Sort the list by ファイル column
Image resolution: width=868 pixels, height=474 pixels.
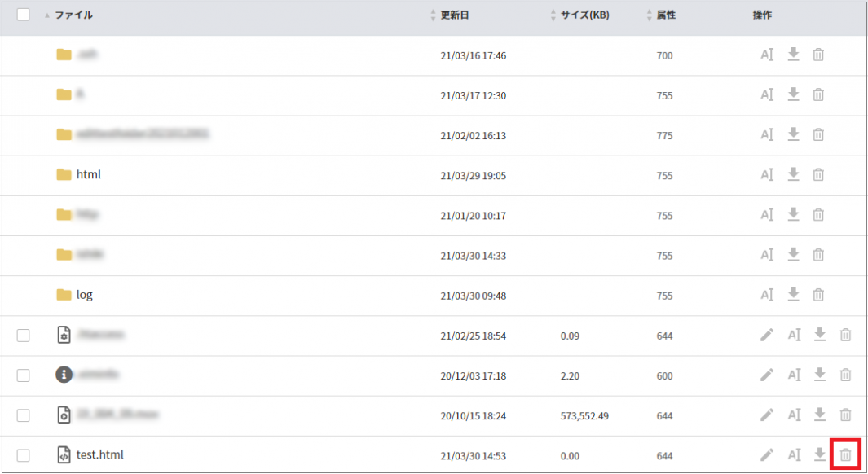click(x=73, y=15)
